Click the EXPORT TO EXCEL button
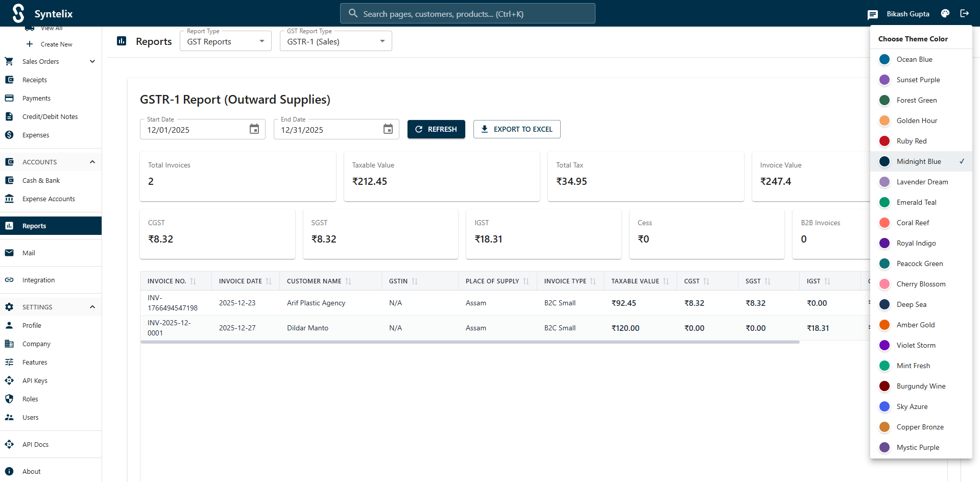 pyautogui.click(x=517, y=129)
